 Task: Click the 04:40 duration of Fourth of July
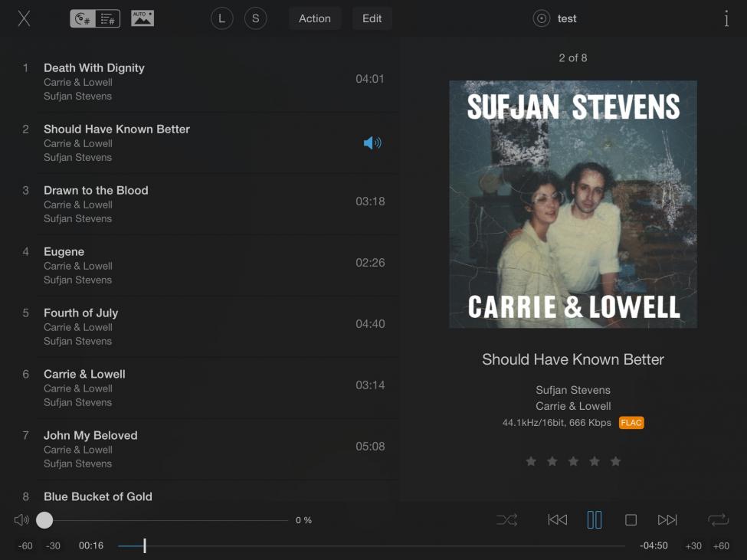pyautogui.click(x=370, y=324)
